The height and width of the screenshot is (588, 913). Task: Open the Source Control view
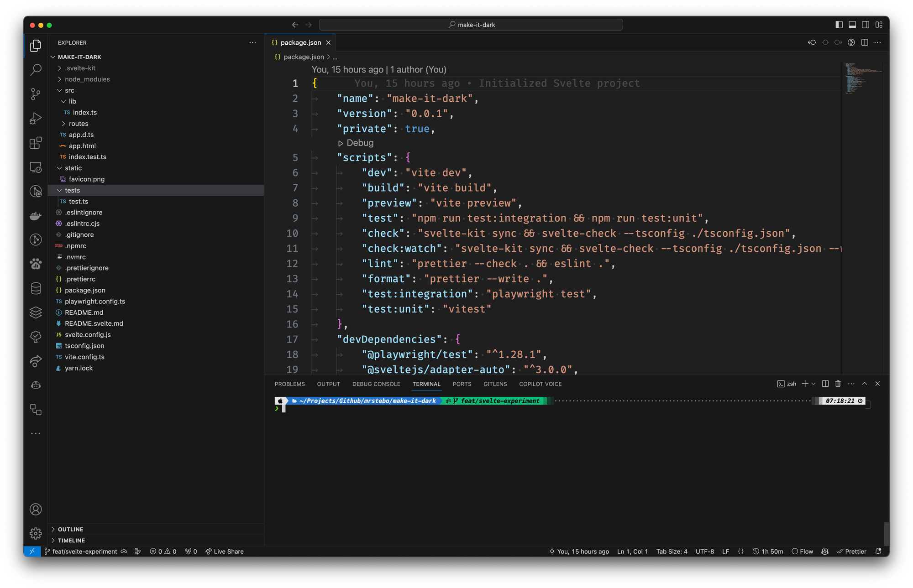(36, 94)
